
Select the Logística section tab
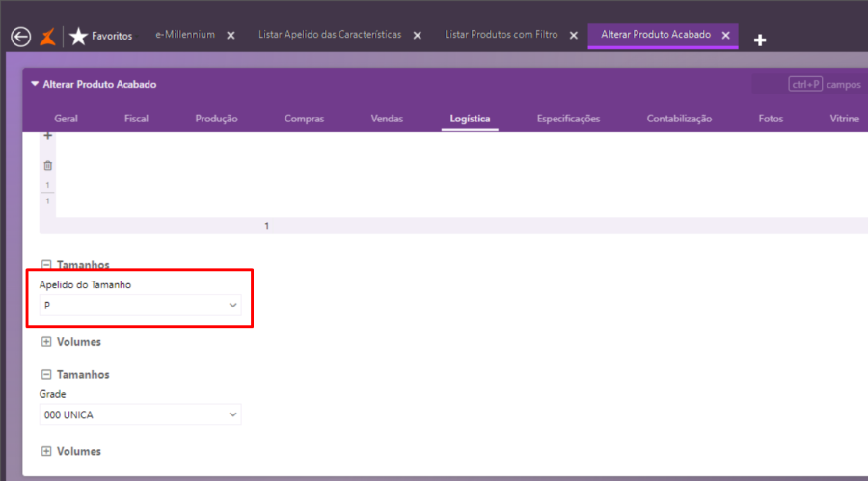click(x=470, y=119)
